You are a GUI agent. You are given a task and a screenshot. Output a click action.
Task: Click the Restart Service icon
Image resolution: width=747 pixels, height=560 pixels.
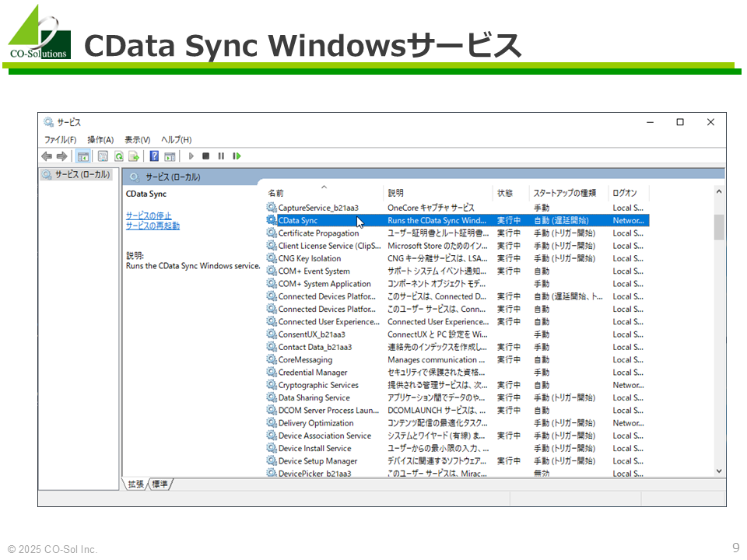pyautogui.click(x=237, y=156)
